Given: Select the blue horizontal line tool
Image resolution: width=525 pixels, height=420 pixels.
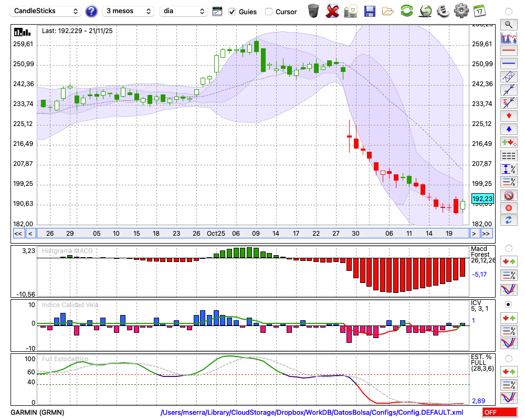Looking at the screenshot, I should click(508, 64).
